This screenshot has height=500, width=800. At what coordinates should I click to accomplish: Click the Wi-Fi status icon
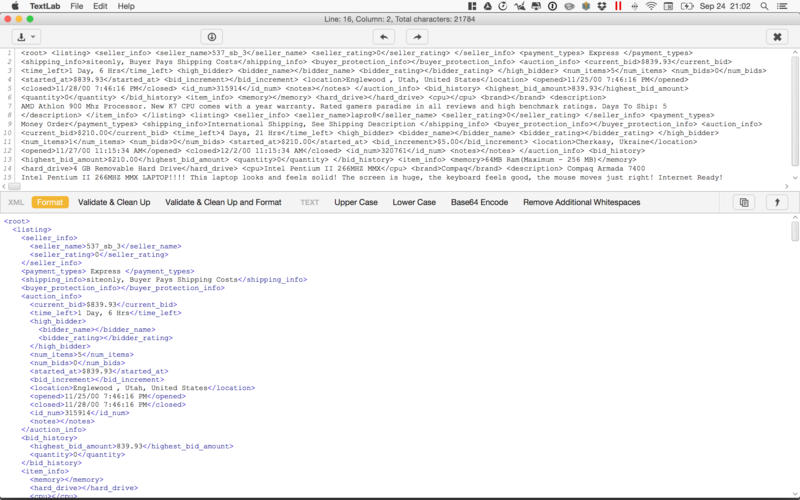[652, 6]
